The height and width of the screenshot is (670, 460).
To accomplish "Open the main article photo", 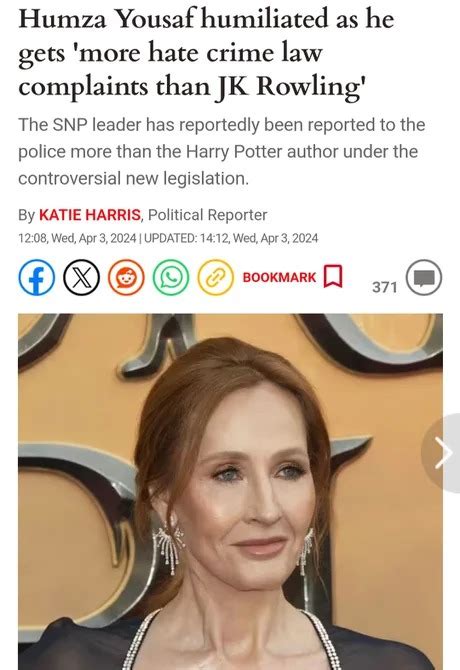I will pos(230,491).
